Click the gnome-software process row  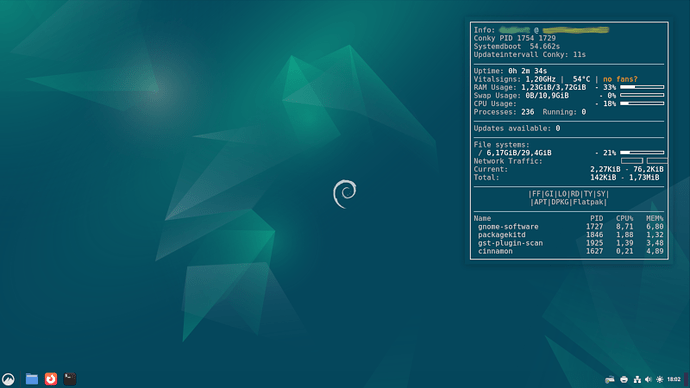[x=569, y=227]
